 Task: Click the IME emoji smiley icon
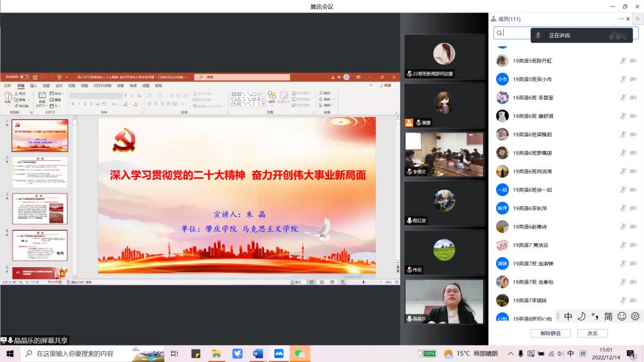[x=622, y=317]
